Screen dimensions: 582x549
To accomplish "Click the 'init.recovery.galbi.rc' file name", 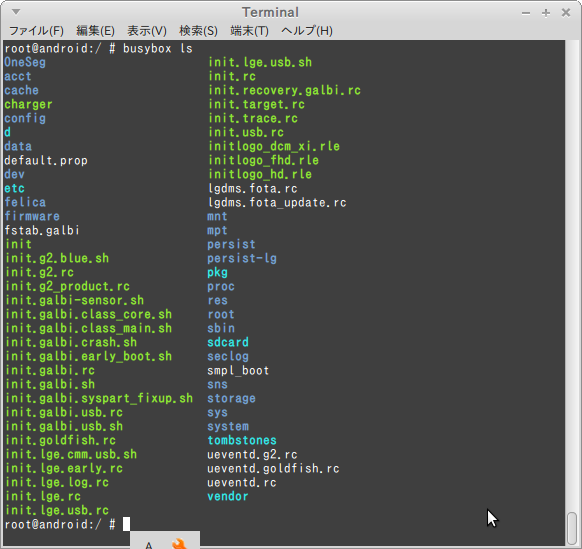I will 284,90.
